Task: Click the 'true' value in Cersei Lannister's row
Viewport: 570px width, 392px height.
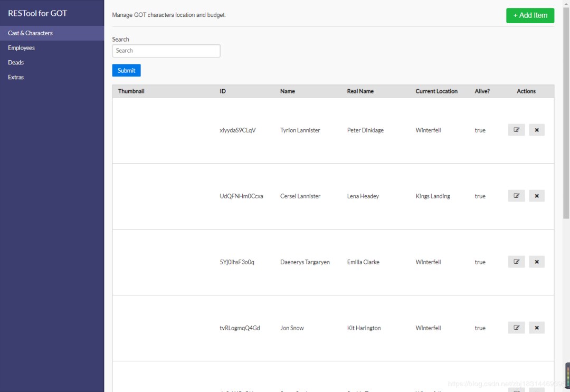Action: (x=480, y=196)
